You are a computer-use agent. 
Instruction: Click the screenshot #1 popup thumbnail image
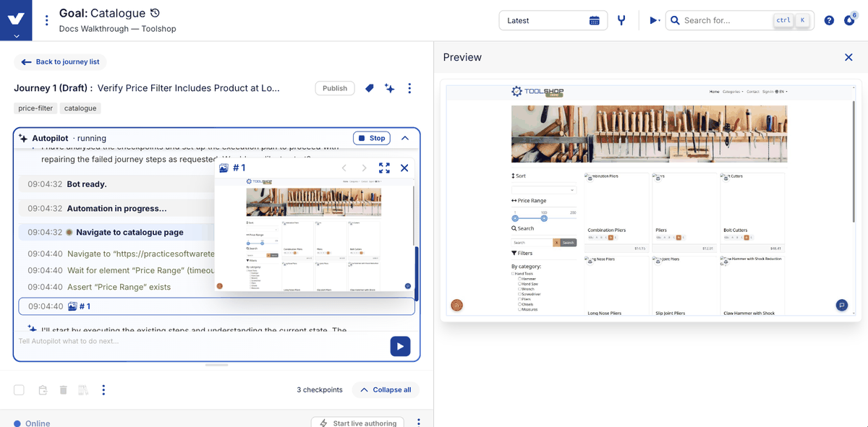(x=315, y=234)
